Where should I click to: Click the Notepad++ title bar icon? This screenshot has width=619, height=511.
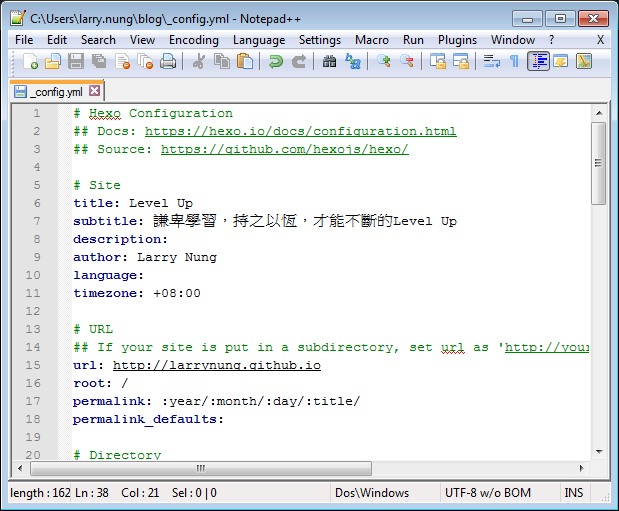point(18,18)
